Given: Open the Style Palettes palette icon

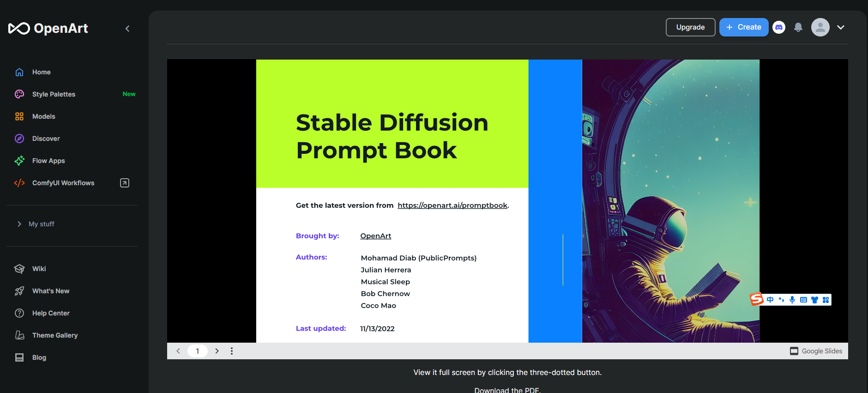Looking at the screenshot, I should 19,94.
